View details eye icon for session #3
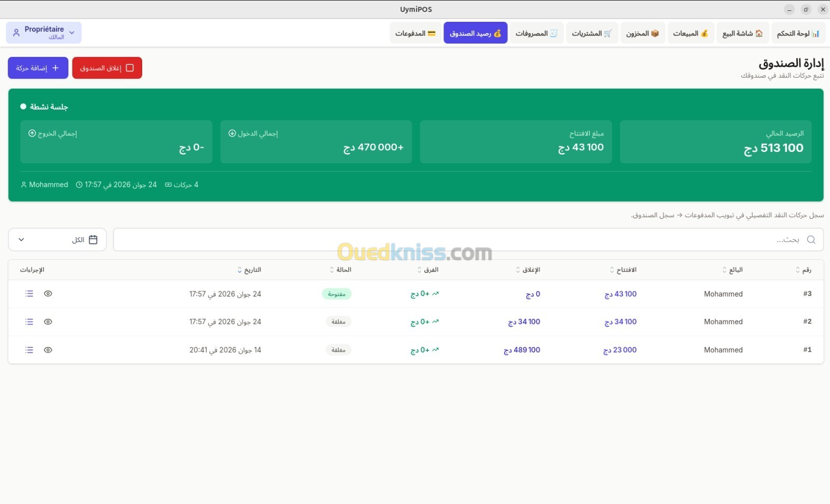Image resolution: width=830 pixels, height=504 pixels. (48, 293)
